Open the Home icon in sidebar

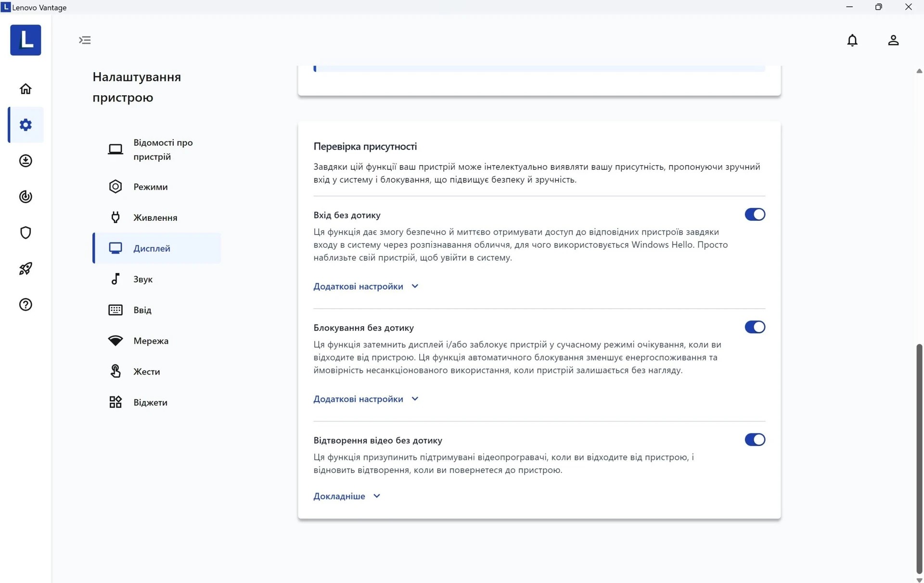point(26,89)
